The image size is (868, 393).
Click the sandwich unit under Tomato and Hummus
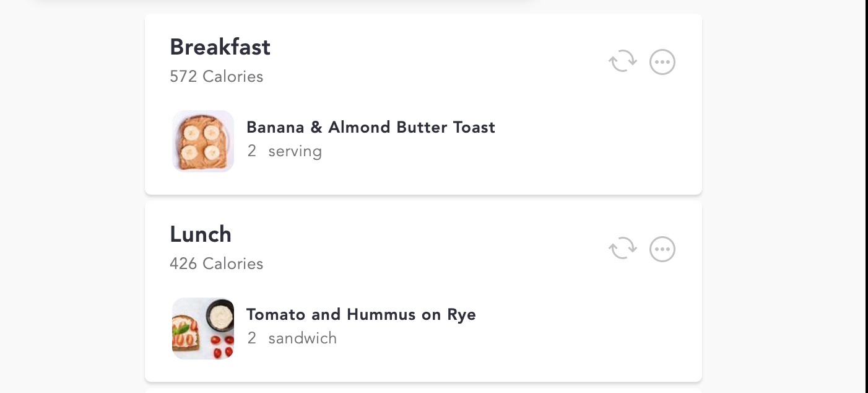coord(302,338)
